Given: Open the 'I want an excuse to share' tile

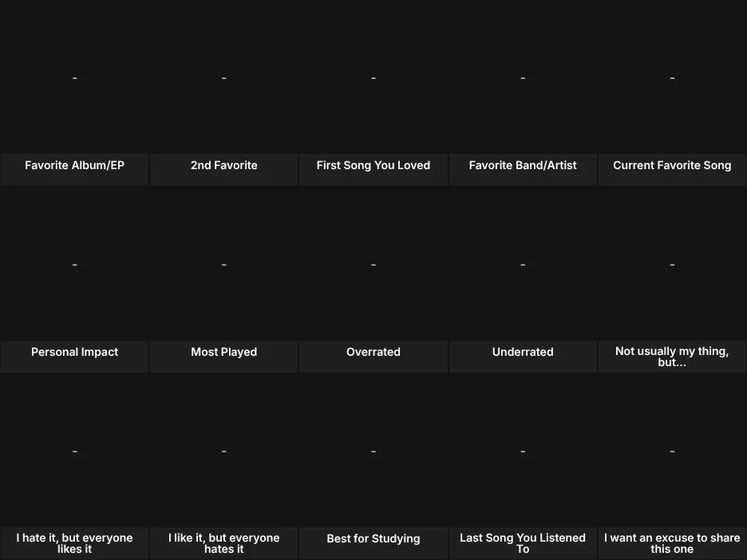Looking at the screenshot, I should [x=672, y=451].
